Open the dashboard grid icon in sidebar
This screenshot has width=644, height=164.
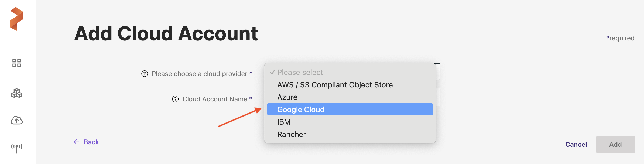pyautogui.click(x=17, y=63)
